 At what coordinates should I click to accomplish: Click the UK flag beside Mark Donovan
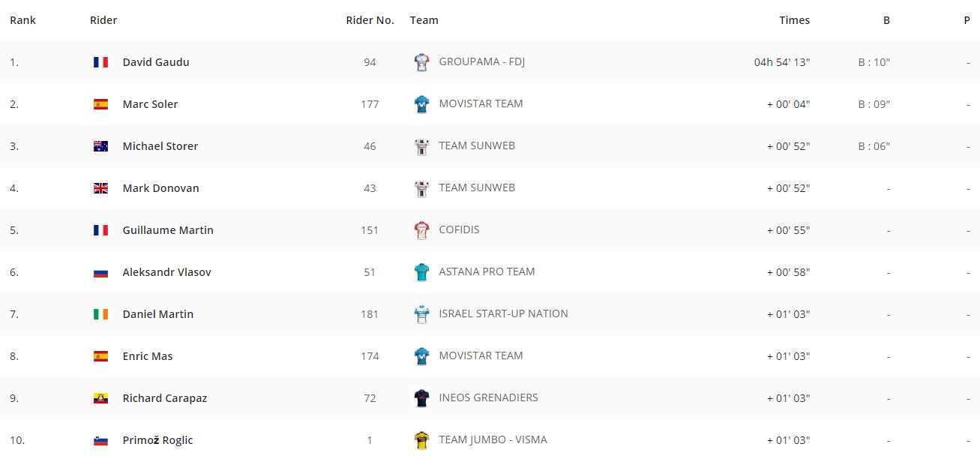[100, 188]
